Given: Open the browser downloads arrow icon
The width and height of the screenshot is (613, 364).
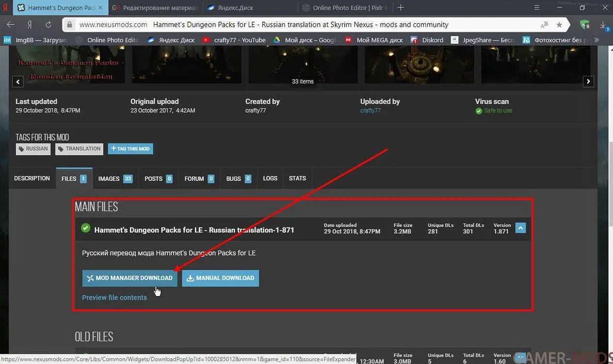Looking at the screenshot, I should [x=603, y=25].
